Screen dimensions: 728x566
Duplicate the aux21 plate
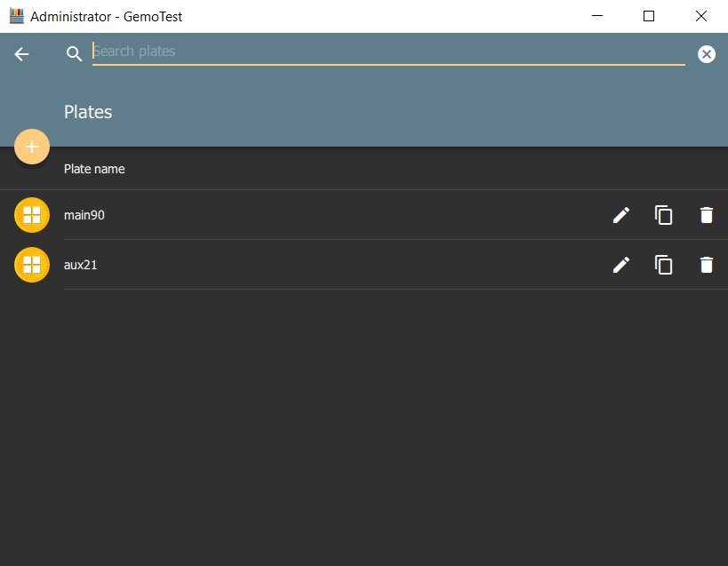click(x=663, y=265)
